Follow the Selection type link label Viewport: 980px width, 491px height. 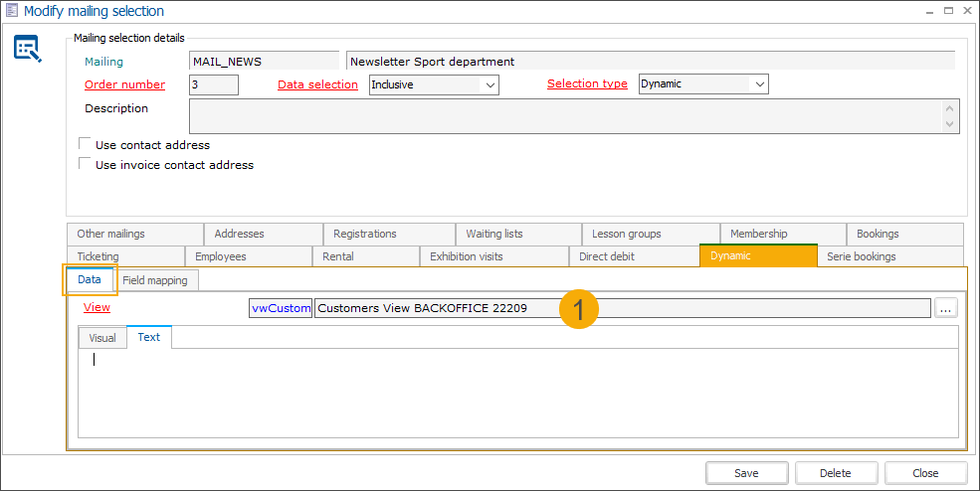pyautogui.click(x=587, y=83)
